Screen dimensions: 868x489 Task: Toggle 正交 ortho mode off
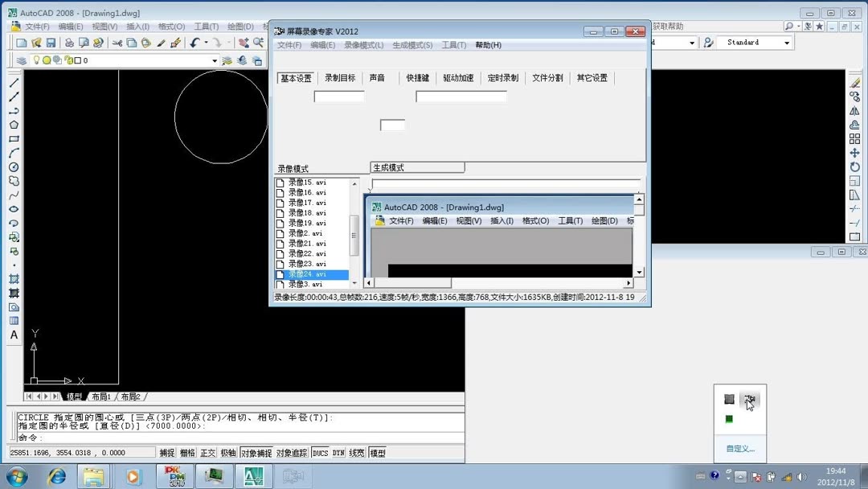207,452
